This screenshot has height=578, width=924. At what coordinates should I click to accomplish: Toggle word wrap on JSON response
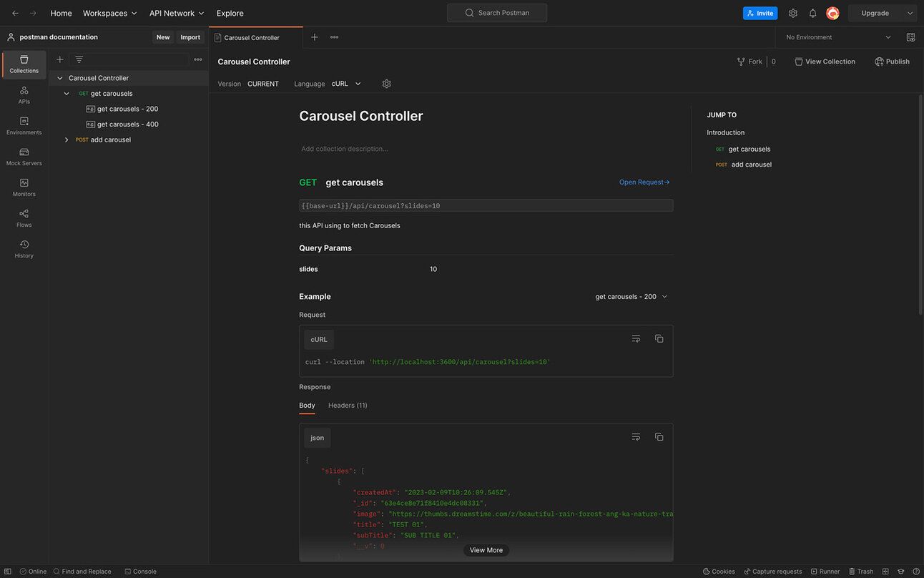click(x=636, y=437)
